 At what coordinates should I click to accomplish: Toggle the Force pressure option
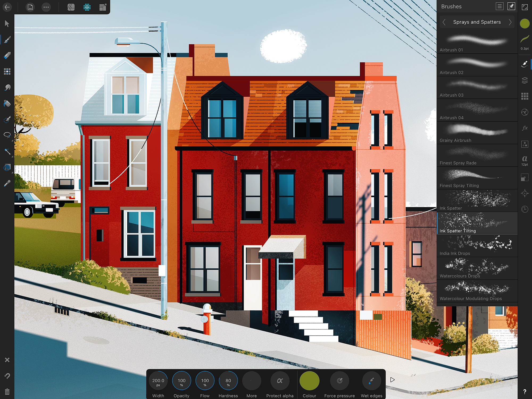point(339,381)
